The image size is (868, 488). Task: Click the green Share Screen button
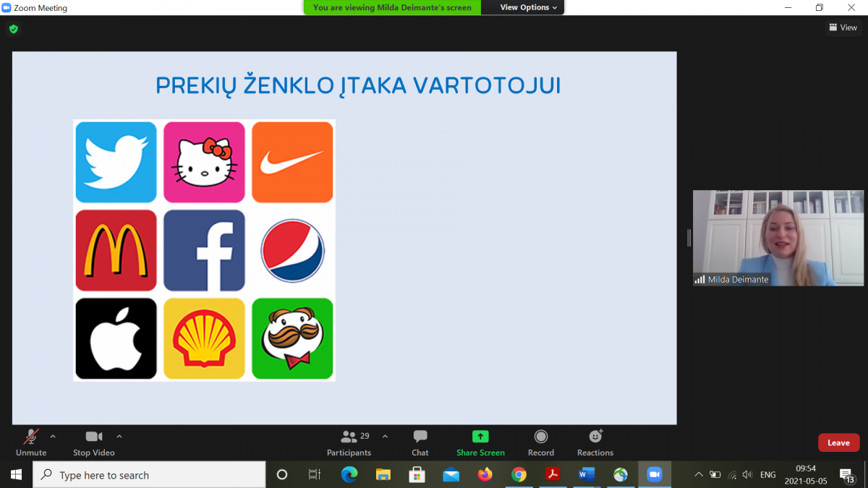(x=480, y=442)
